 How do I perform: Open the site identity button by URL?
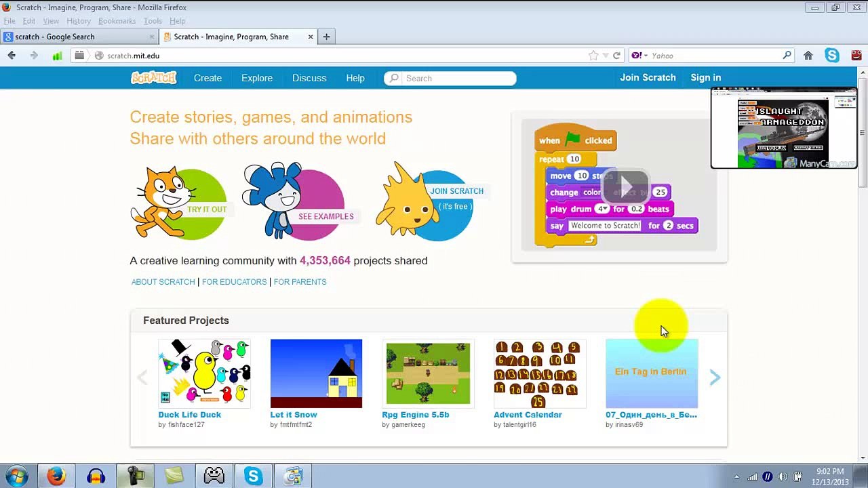click(99, 56)
